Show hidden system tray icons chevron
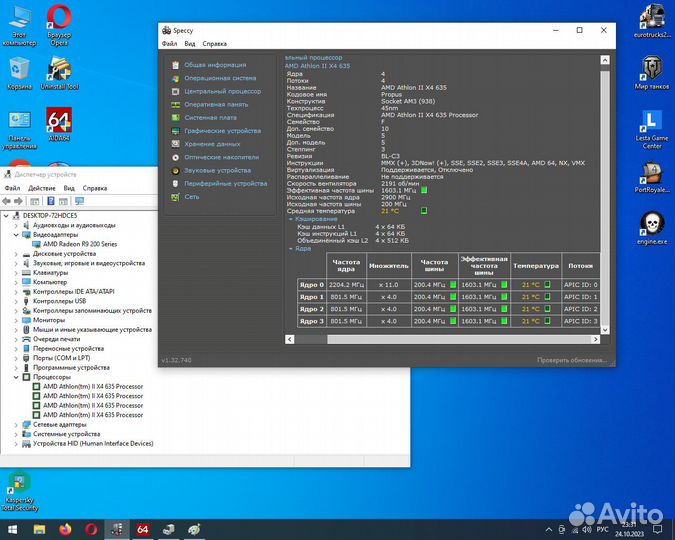Viewport: 675px width, 540px height. [x=548, y=530]
